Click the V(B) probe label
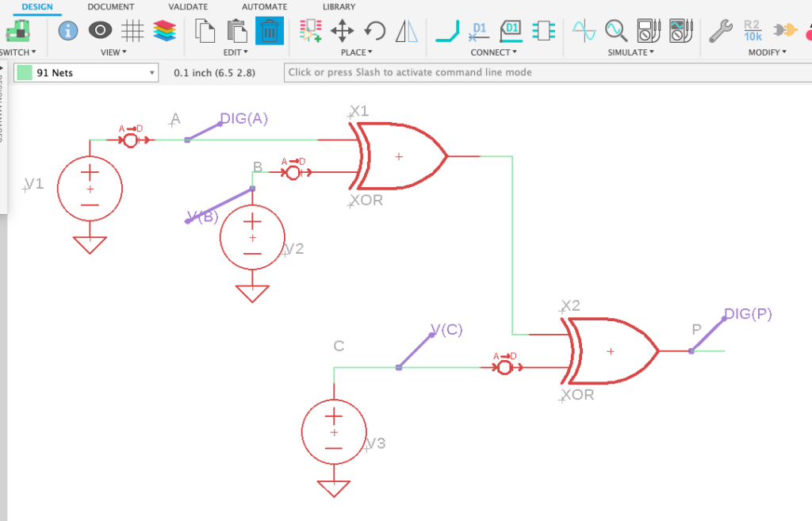812x521 pixels. click(203, 216)
